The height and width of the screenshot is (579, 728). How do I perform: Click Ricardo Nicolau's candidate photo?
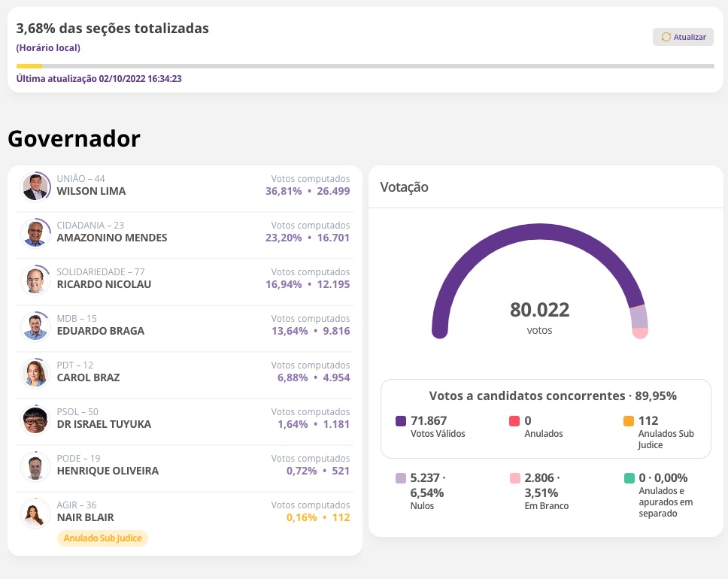(35, 280)
